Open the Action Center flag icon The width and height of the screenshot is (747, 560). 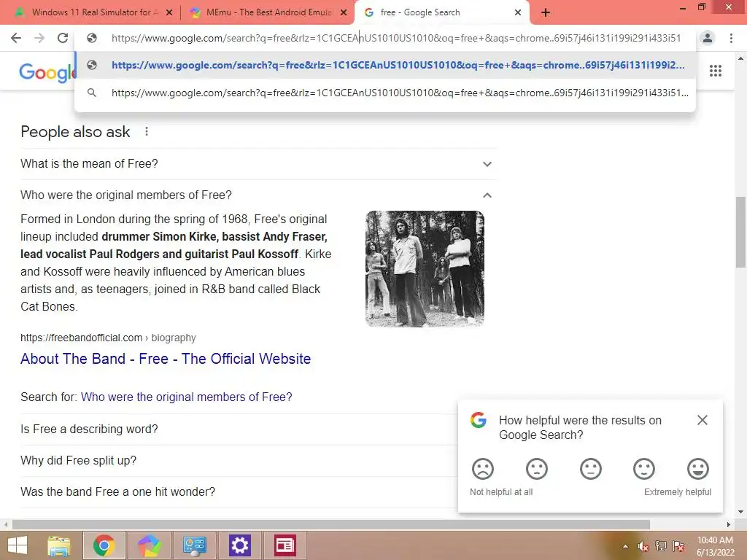pyautogui.click(x=678, y=546)
